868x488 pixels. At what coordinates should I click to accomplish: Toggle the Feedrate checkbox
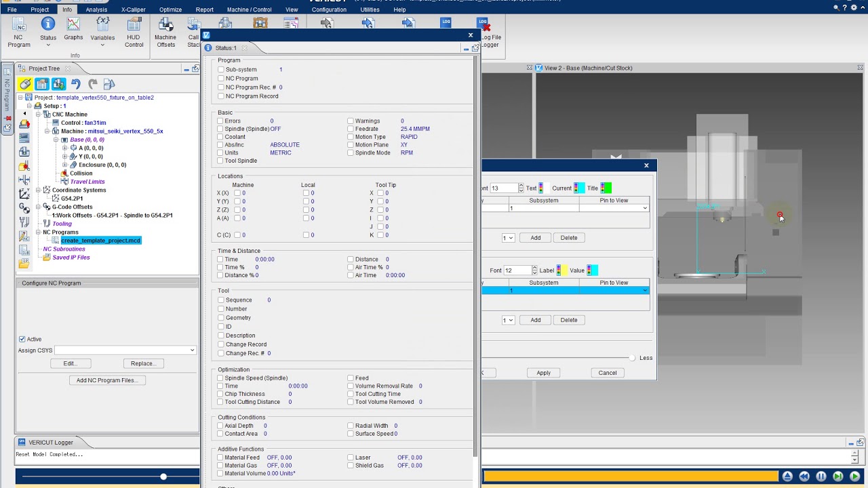click(351, 129)
